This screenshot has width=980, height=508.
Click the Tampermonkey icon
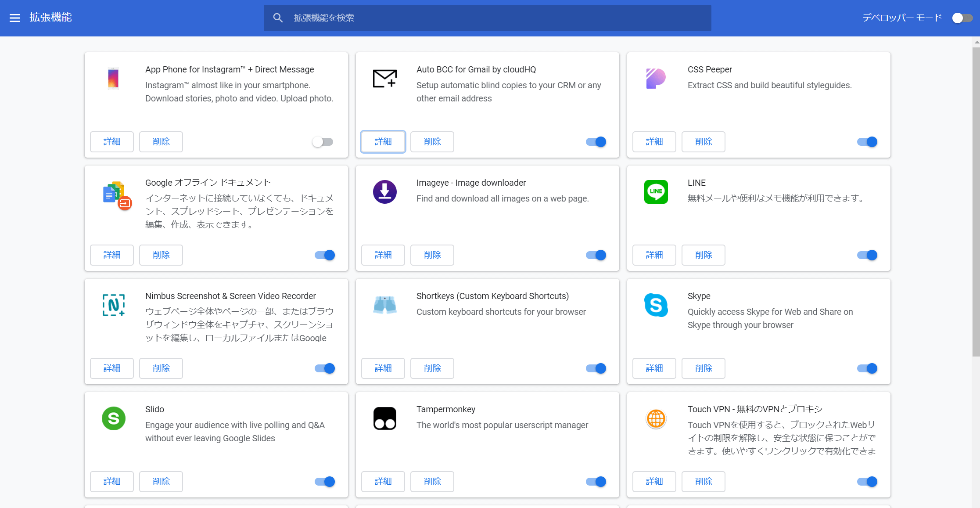click(x=385, y=418)
